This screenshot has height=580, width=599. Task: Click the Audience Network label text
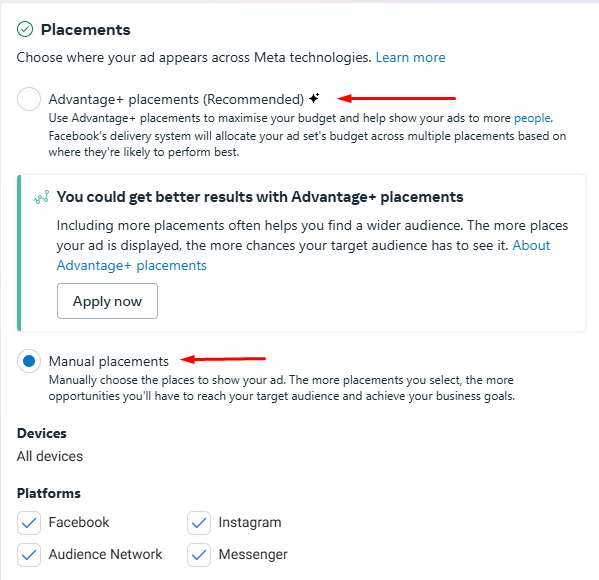point(105,554)
